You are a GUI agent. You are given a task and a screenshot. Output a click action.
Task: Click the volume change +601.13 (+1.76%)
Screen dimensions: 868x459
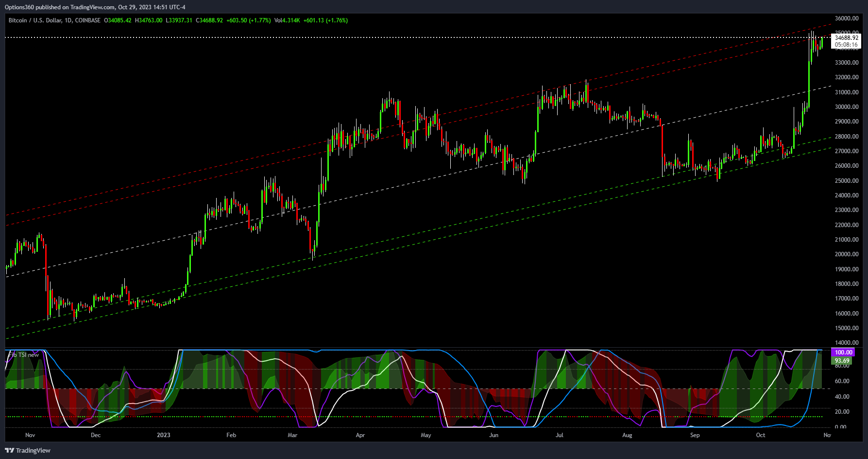coord(325,20)
